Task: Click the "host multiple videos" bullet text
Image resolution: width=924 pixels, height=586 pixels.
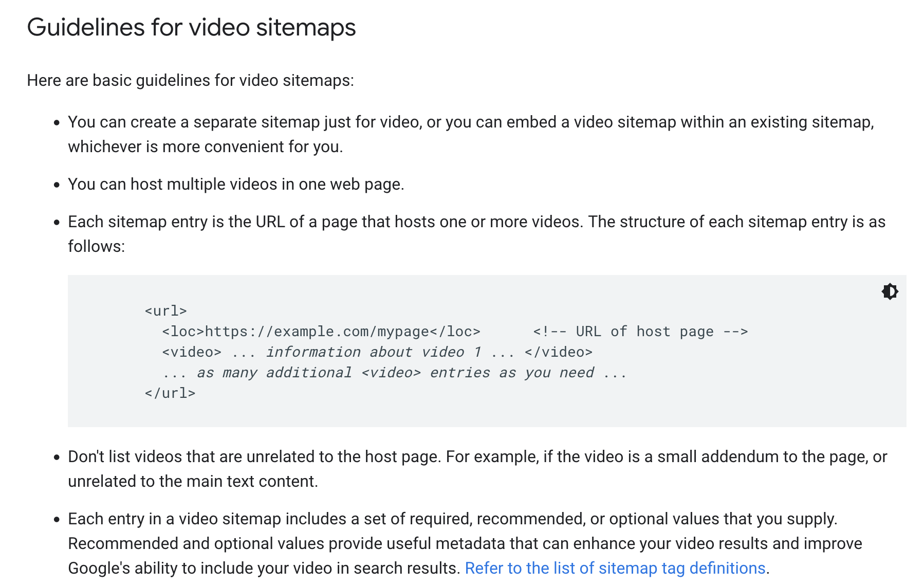Action: click(236, 185)
